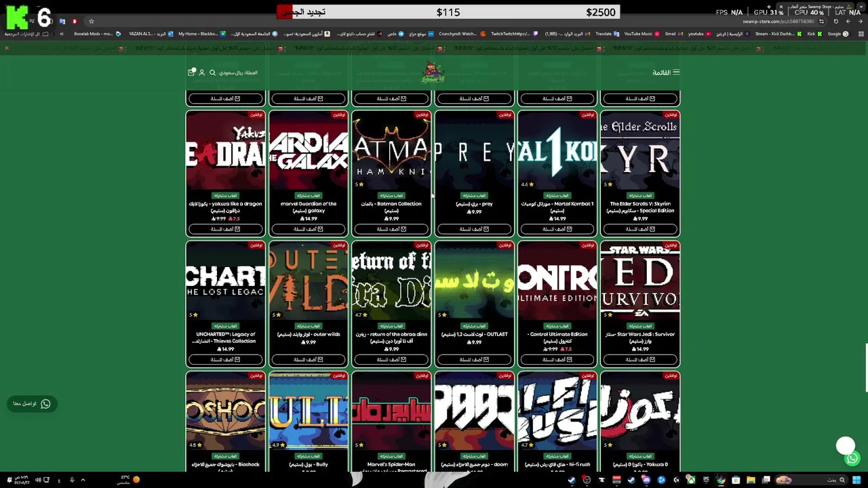
Task: Add Prey to cart
Action: 474,229
